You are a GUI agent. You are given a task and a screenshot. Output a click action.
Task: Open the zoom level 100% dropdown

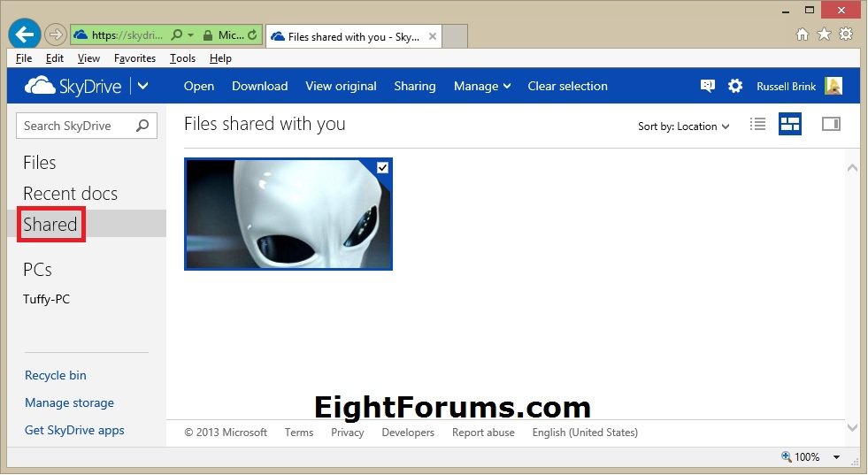836,457
